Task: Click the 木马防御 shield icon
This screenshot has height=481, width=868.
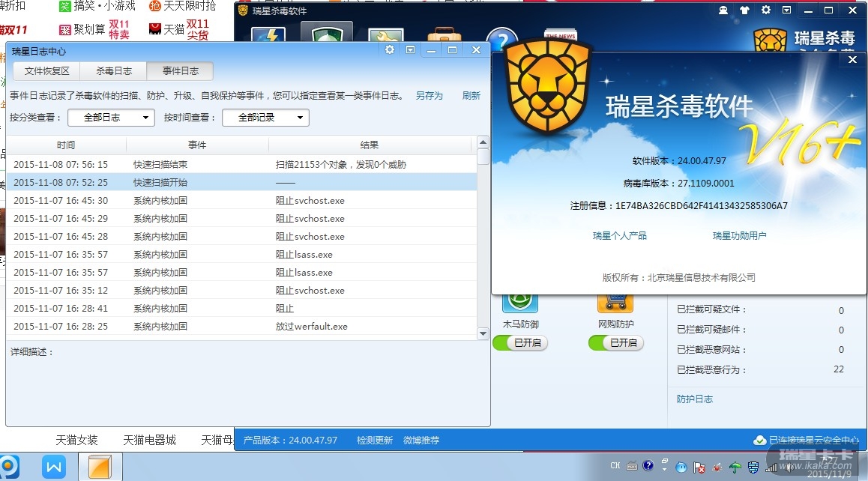Action: [x=519, y=303]
